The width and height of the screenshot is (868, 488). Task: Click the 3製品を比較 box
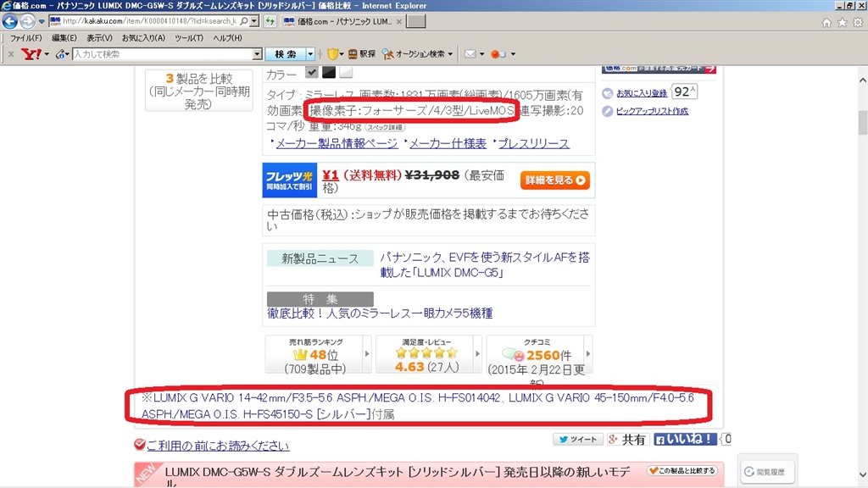tap(198, 90)
